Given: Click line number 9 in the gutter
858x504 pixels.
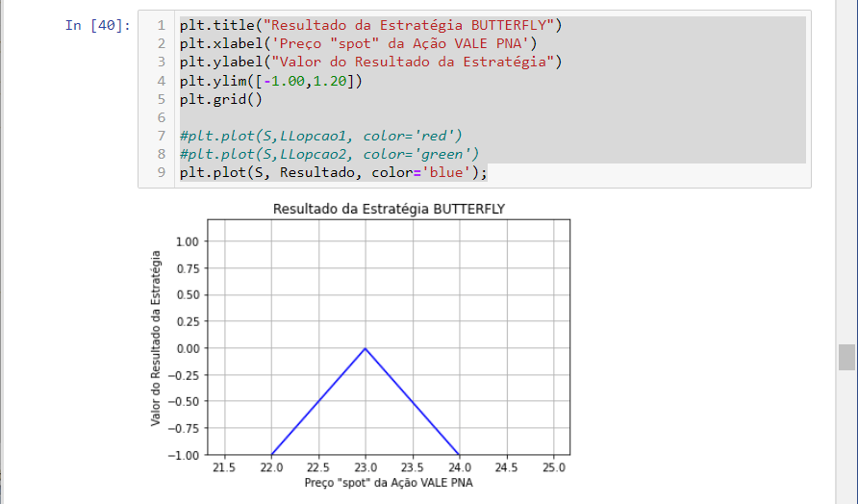Looking at the screenshot, I should 161,173.
